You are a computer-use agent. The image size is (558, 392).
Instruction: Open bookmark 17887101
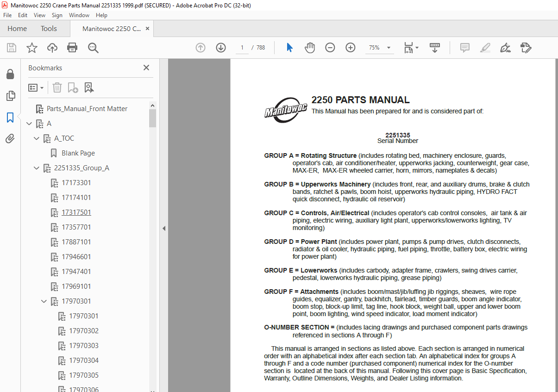tap(76, 242)
